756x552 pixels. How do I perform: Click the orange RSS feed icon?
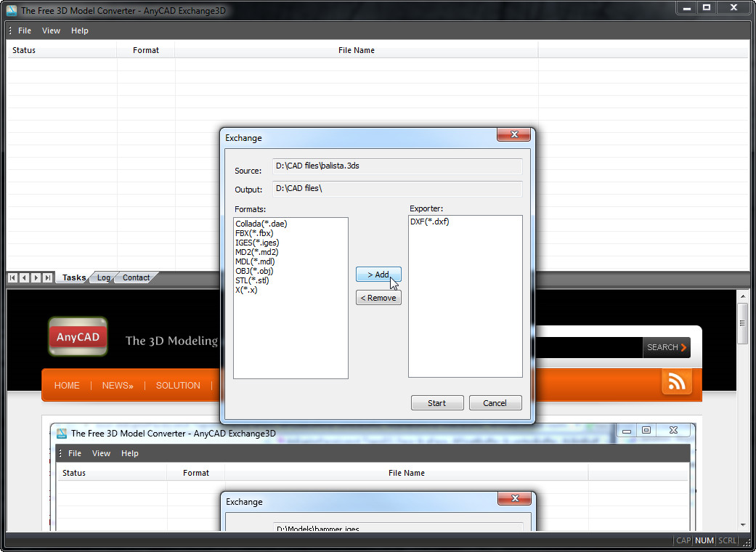[x=676, y=382]
